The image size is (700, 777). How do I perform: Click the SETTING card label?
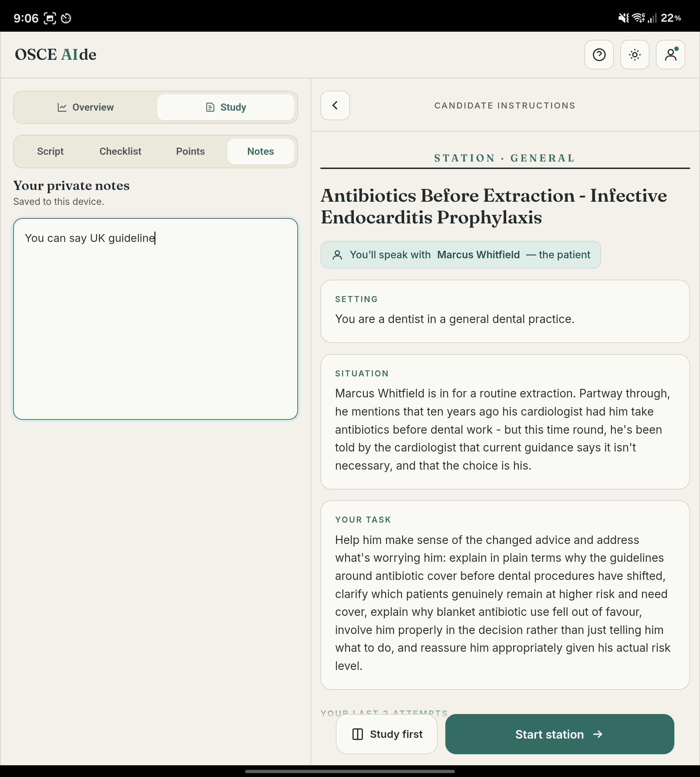(x=356, y=299)
